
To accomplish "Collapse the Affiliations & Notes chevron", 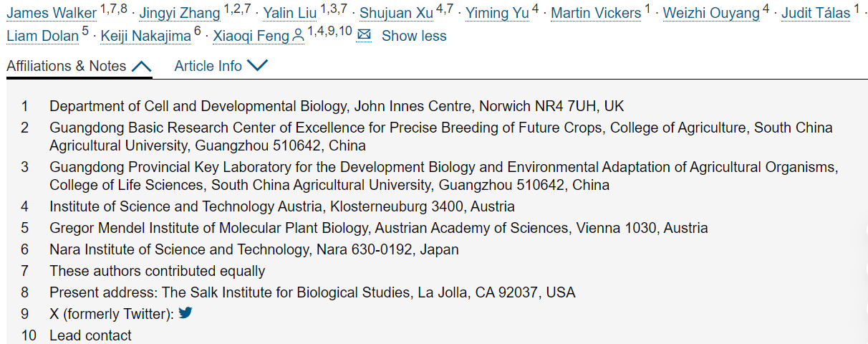I will point(142,67).
